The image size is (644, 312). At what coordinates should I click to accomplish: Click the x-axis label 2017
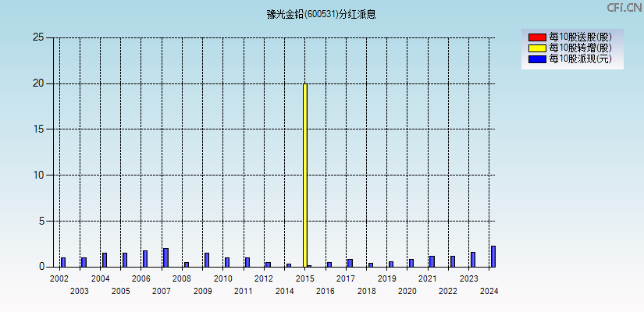[x=346, y=278]
